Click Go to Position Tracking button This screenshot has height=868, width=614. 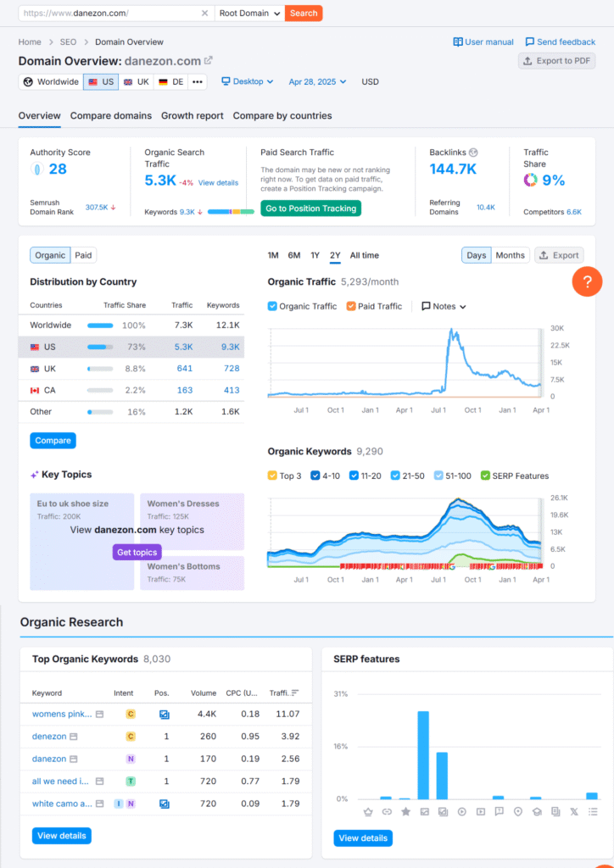[310, 209]
